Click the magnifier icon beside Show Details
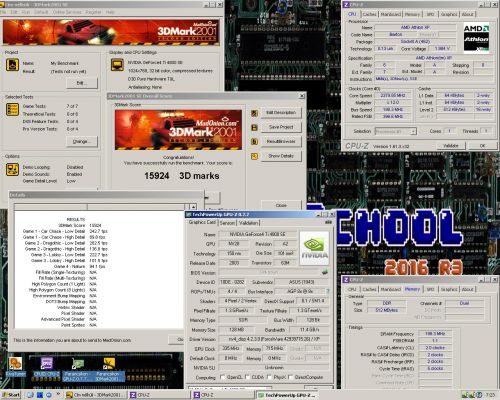The width and height of the screenshot is (500, 400). click(x=254, y=156)
